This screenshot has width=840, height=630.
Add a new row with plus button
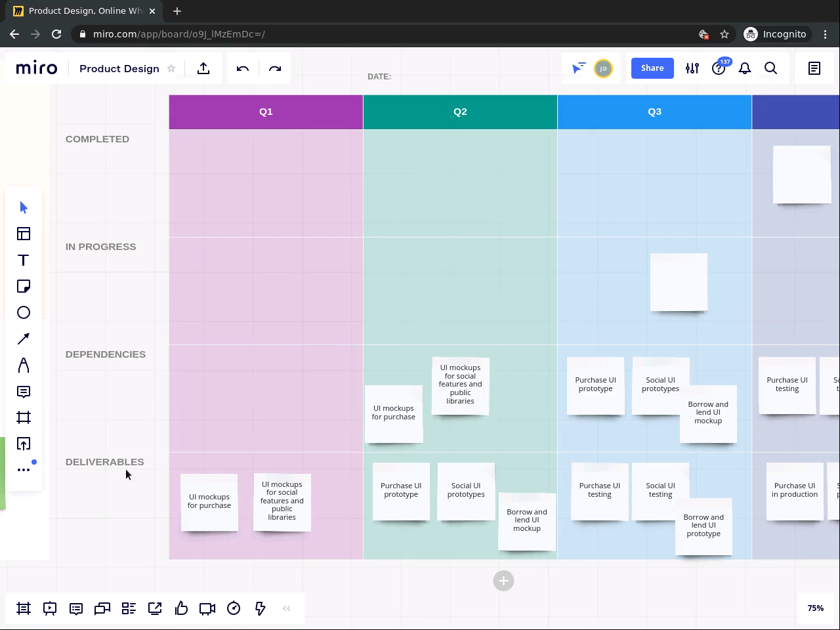pyautogui.click(x=503, y=581)
